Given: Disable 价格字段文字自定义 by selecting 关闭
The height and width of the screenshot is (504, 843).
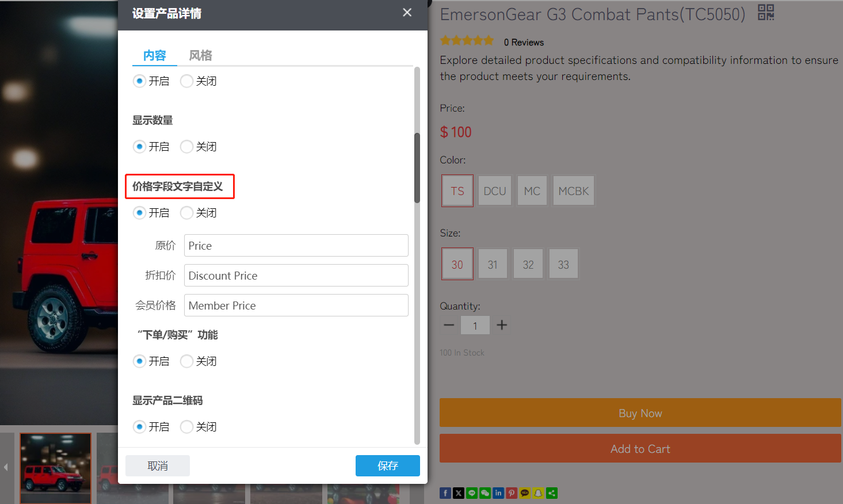Looking at the screenshot, I should point(186,212).
